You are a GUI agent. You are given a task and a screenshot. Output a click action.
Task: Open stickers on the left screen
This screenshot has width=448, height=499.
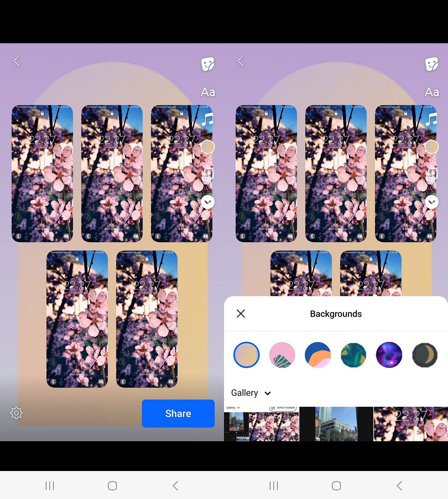(x=208, y=64)
